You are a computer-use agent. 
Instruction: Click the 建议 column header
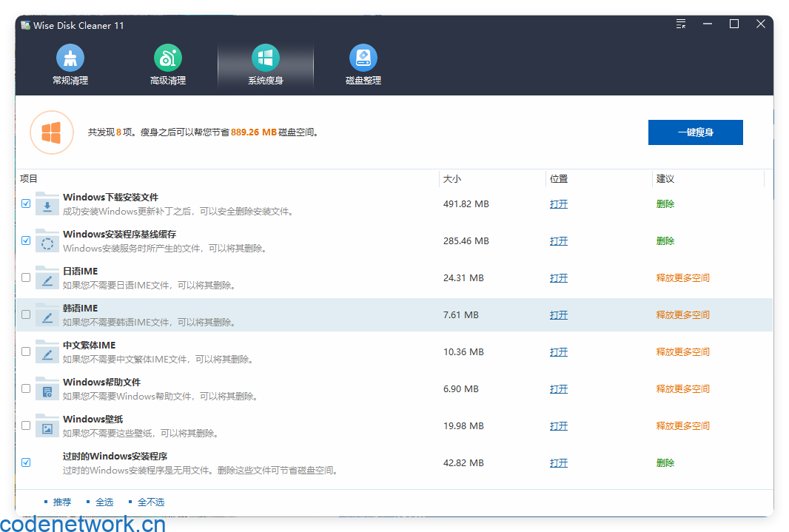pyautogui.click(x=665, y=178)
